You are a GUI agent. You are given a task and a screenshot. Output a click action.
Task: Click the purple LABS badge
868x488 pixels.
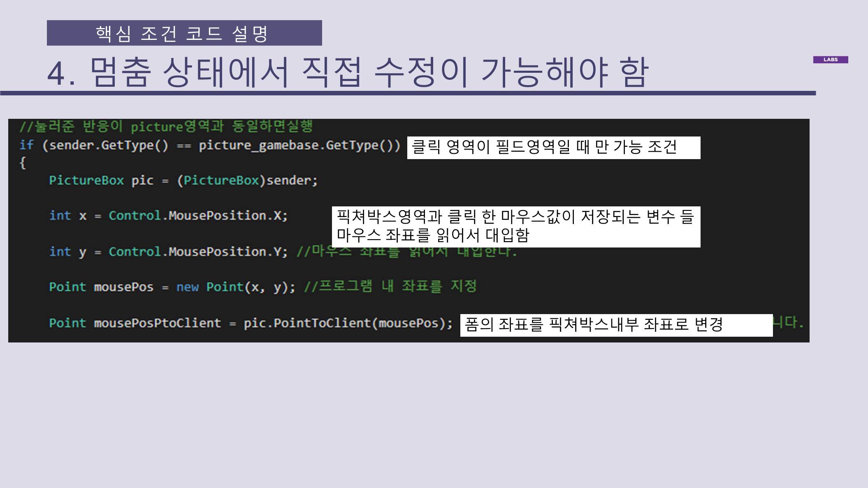pyautogui.click(x=830, y=60)
